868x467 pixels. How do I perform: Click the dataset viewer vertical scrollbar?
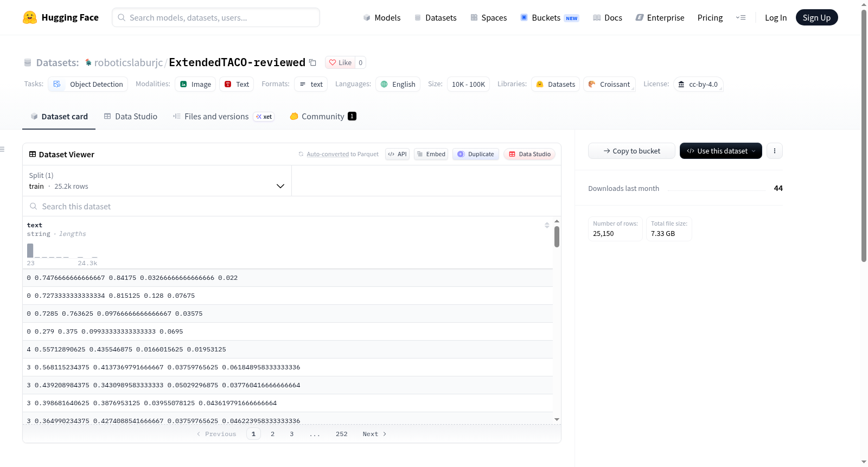tap(557, 236)
